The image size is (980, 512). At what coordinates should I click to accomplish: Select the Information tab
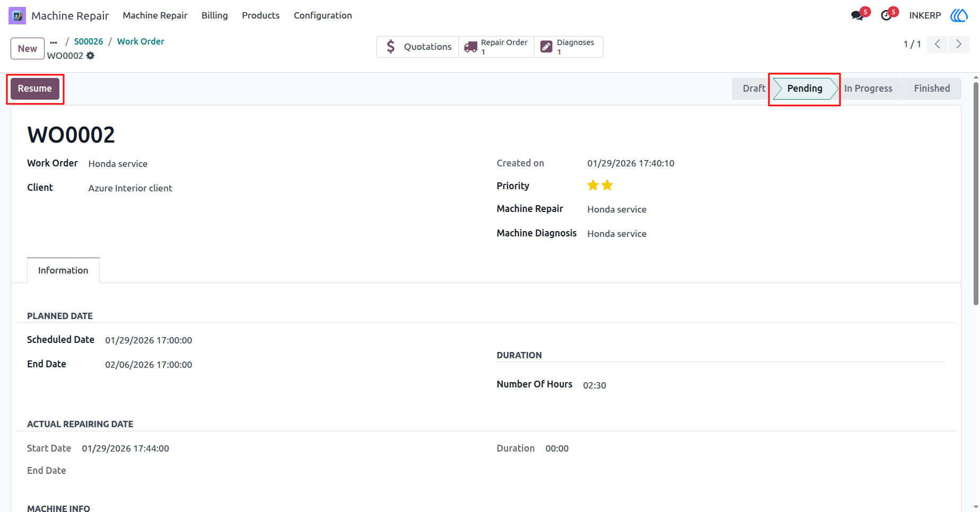pos(63,270)
